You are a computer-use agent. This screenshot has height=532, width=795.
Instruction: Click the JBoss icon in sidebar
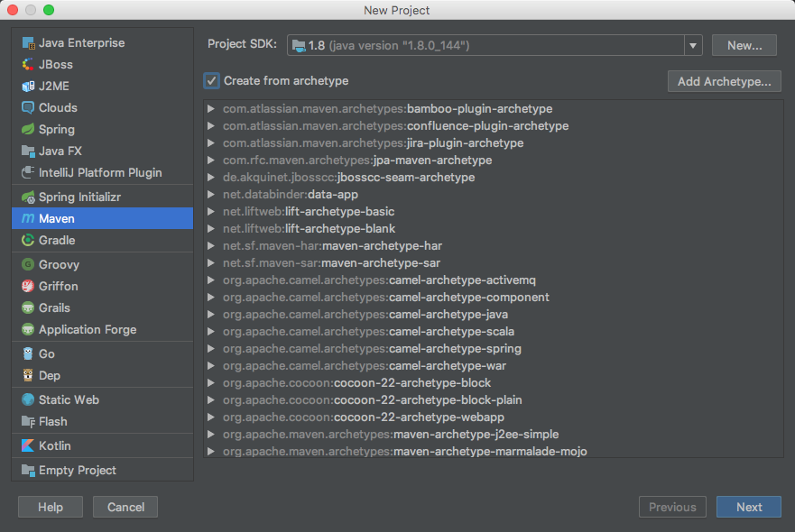[x=28, y=65]
